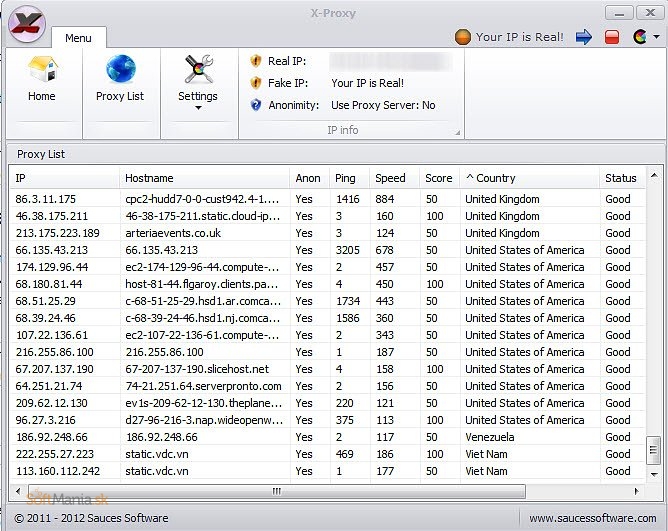This screenshot has width=668, height=531.
Task: Select proxy row 209.62.12.130
Action: pyautogui.click(x=327, y=403)
